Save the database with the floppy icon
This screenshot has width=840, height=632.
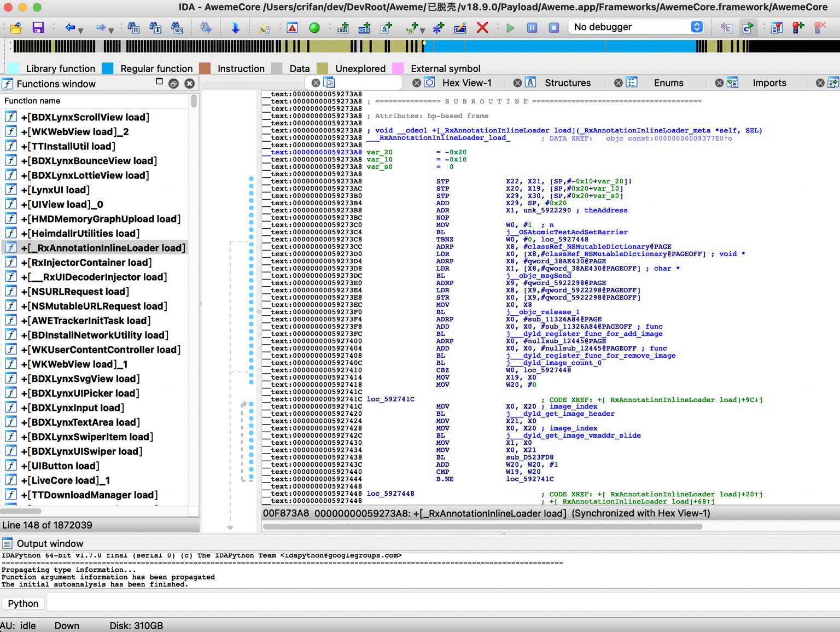(x=38, y=27)
